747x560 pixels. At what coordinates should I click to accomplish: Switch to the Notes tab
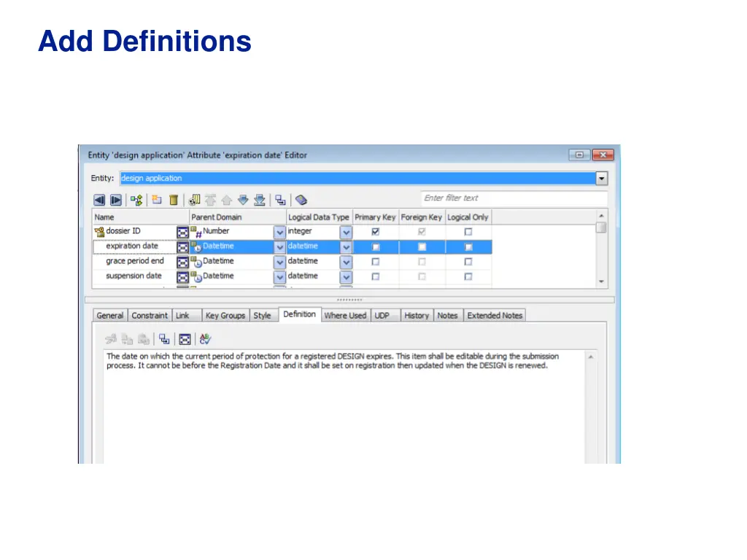pyautogui.click(x=448, y=315)
